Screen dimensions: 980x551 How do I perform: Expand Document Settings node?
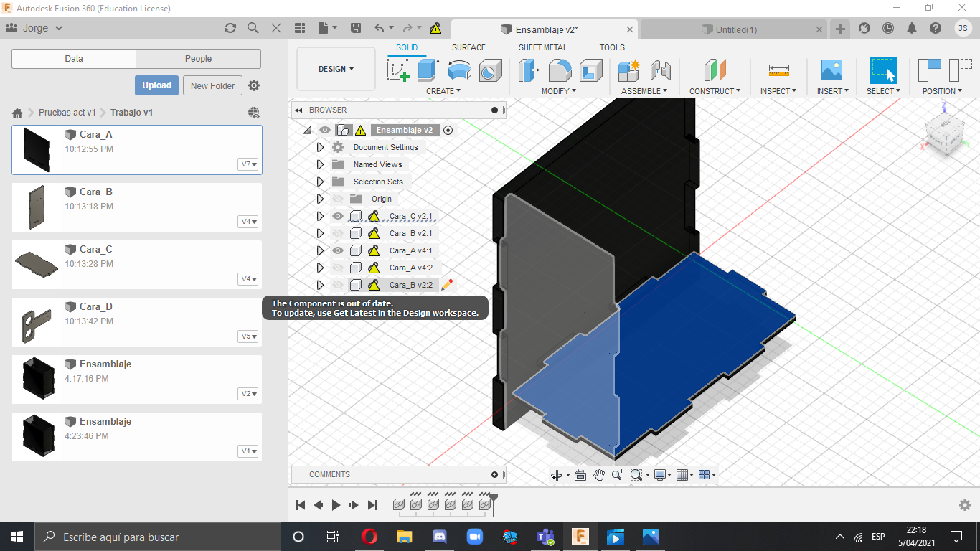321,147
